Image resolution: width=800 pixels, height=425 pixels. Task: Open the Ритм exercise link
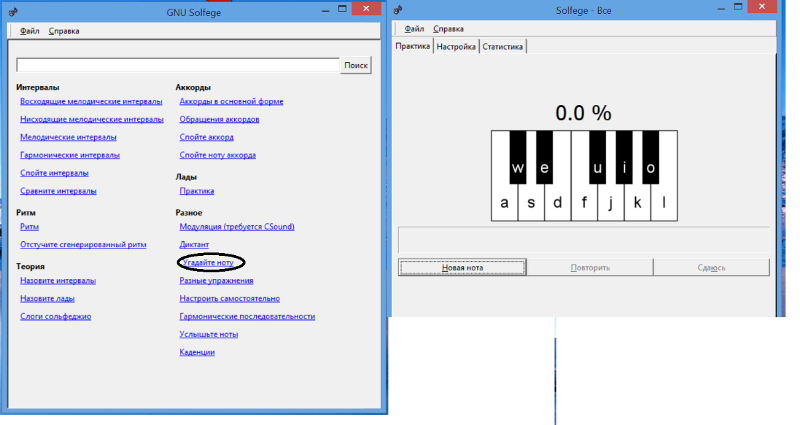tap(30, 227)
